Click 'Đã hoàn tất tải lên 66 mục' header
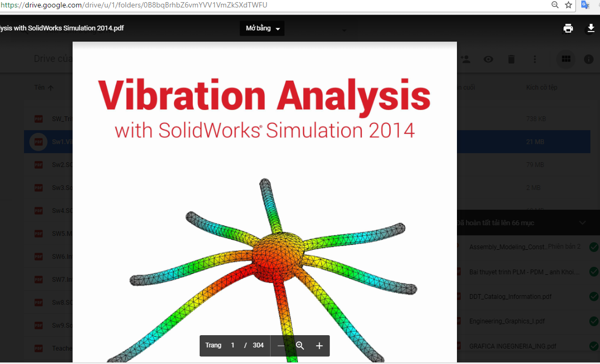 495,223
